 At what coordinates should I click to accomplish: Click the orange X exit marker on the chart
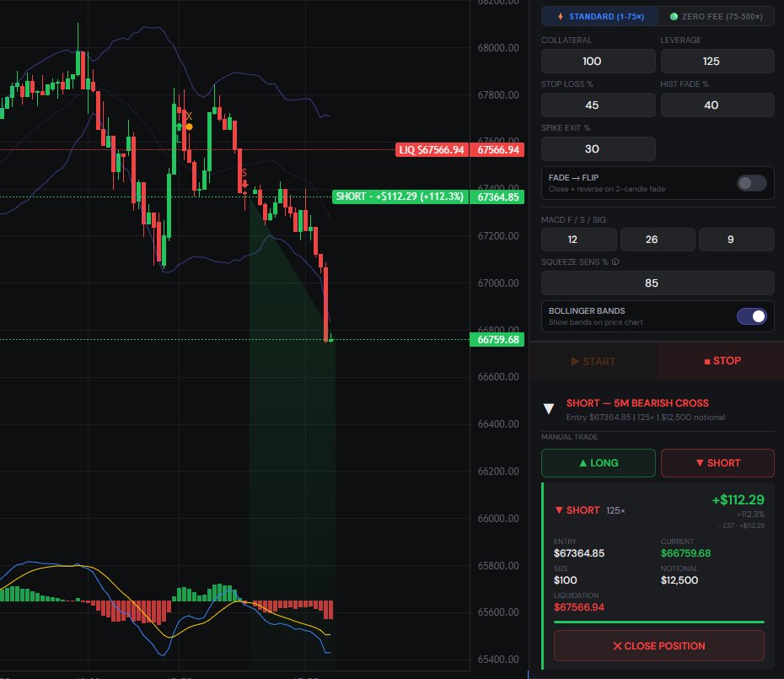189,121
